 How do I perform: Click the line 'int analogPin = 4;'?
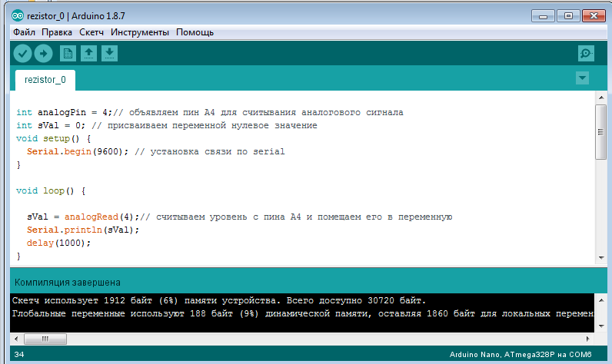pos(65,112)
